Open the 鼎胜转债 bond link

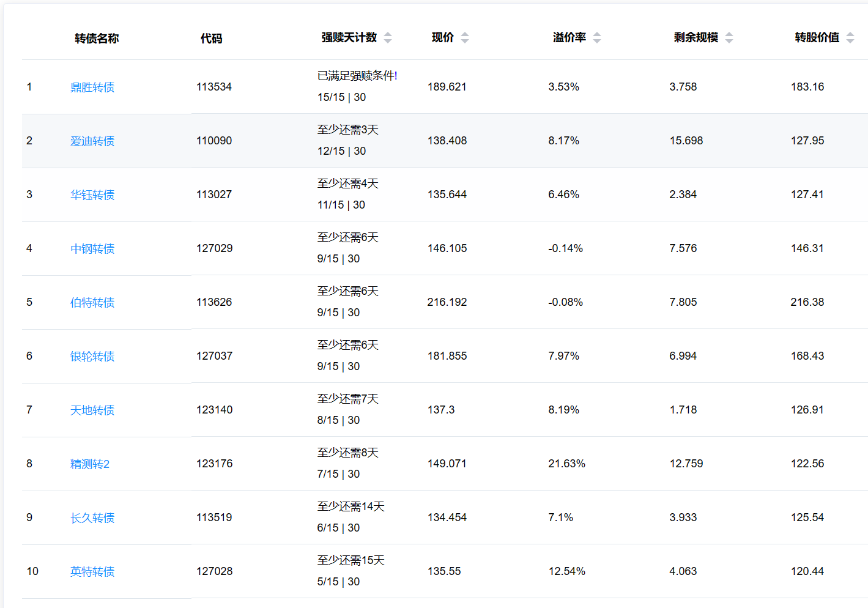[92, 87]
